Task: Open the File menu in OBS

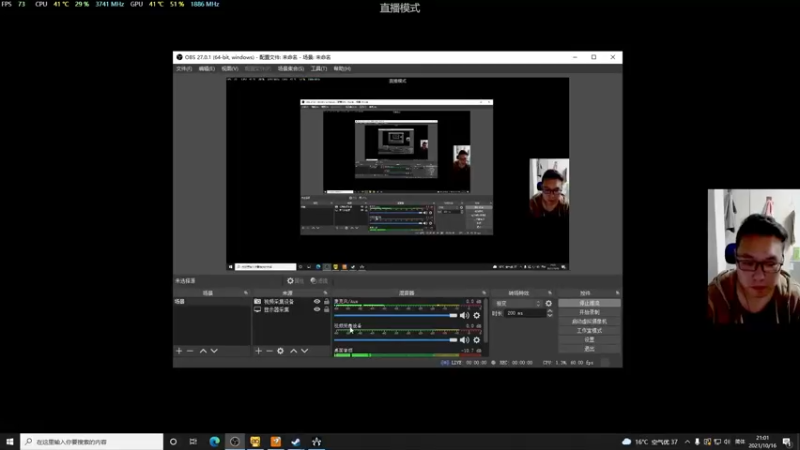Action: [x=184, y=68]
